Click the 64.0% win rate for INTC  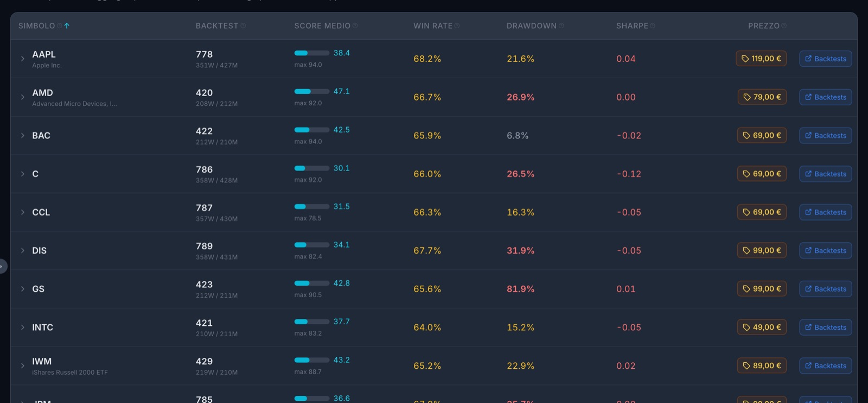(x=427, y=328)
